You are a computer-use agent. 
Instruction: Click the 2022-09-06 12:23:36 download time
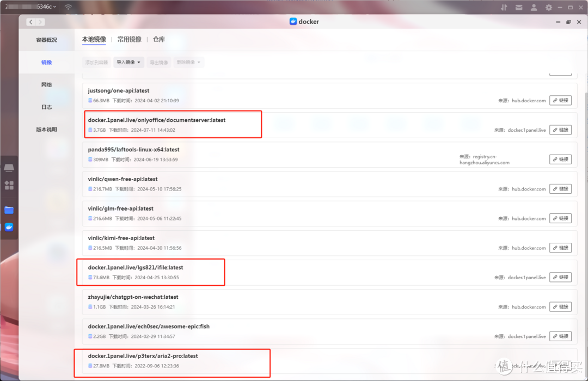click(x=157, y=366)
